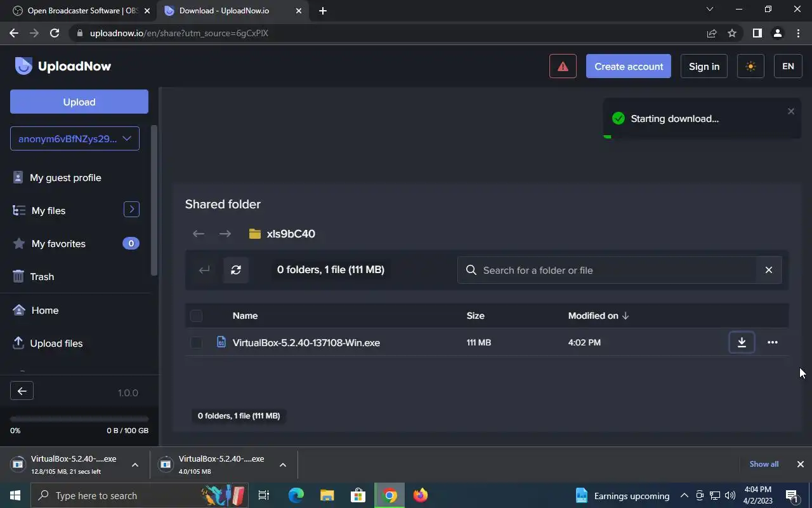Click the blue Upload button
The image size is (812, 508).
(79, 102)
